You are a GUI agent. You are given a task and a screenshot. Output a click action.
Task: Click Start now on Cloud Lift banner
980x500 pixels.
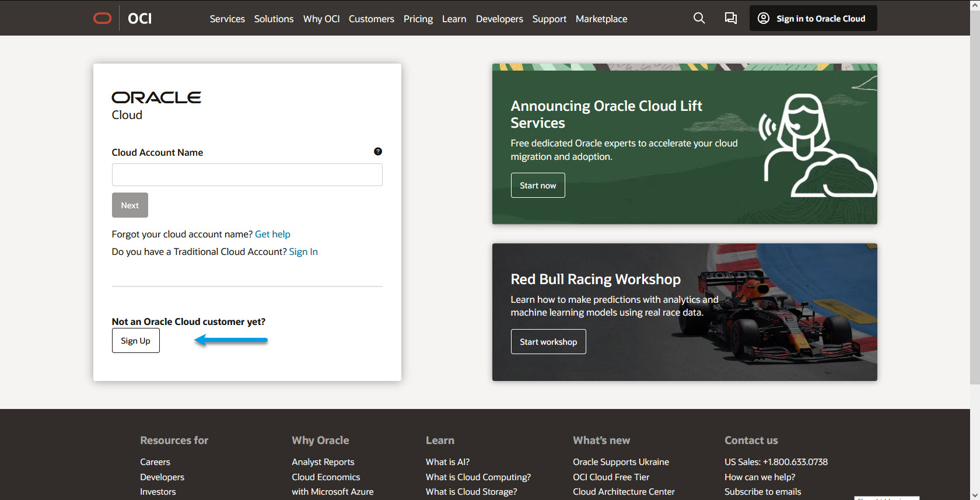click(x=537, y=186)
